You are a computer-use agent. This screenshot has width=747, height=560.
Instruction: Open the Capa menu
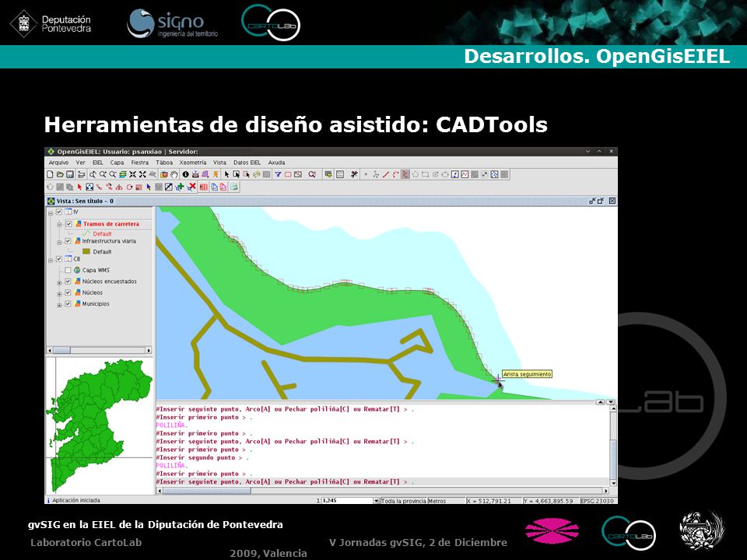click(x=117, y=163)
